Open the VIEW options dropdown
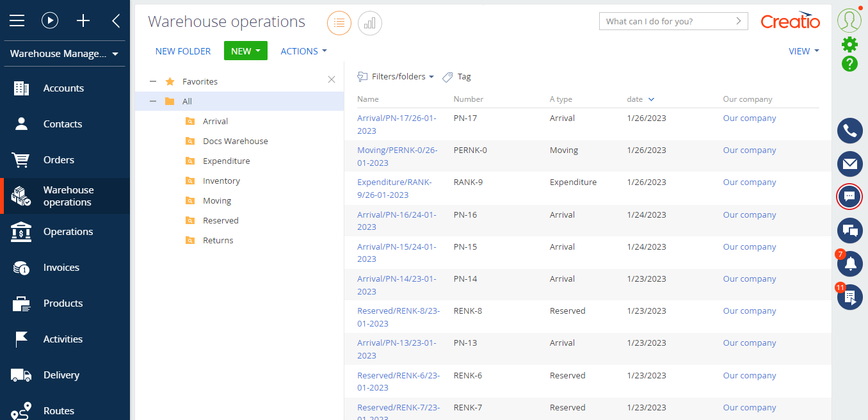 click(x=803, y=51)
